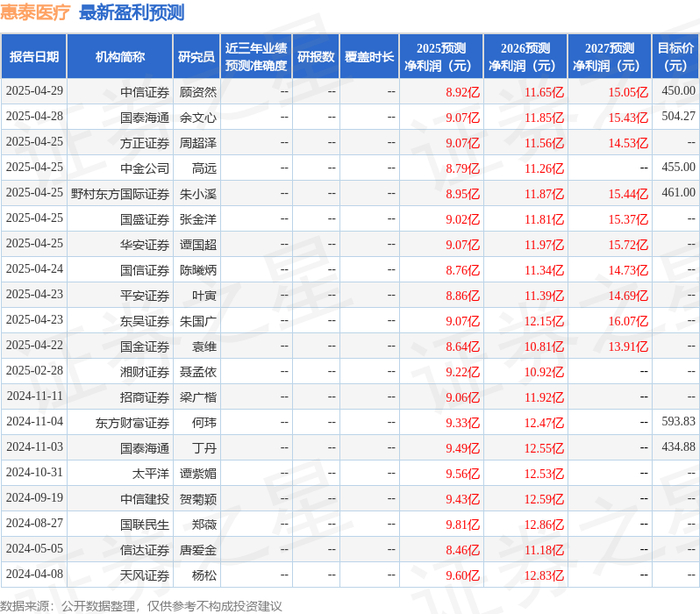The height and width of the screenshot is (614, 700).
Task: Click the date 2025-04-28
Action: [34, 117]
